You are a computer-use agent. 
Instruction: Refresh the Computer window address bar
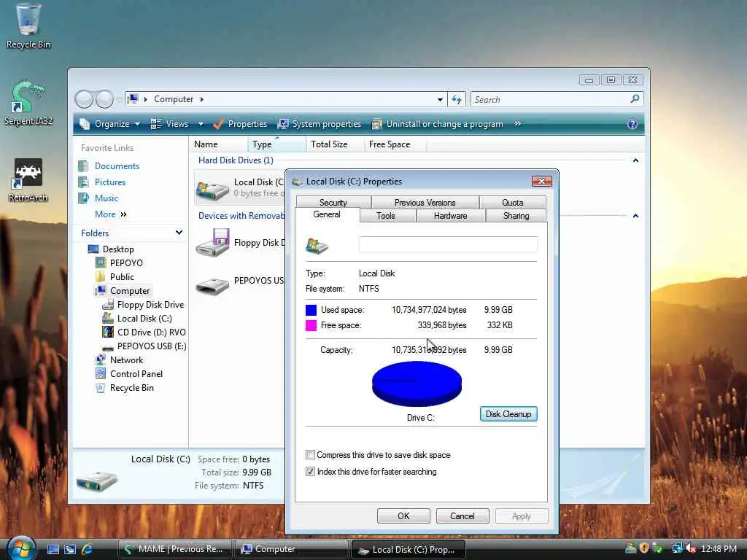click(457, 99)
